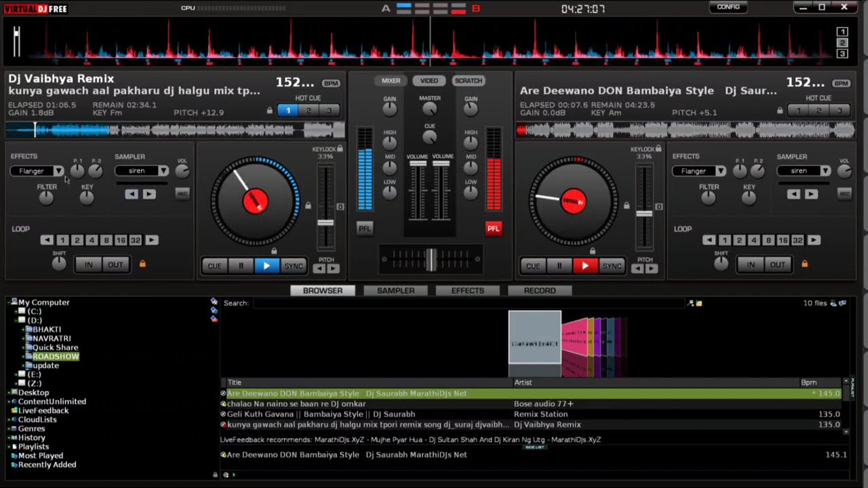This screenshot has height=488, width=868.
Task: Nudge left deck pitch down arrow
Action: [x=319, y=269]
